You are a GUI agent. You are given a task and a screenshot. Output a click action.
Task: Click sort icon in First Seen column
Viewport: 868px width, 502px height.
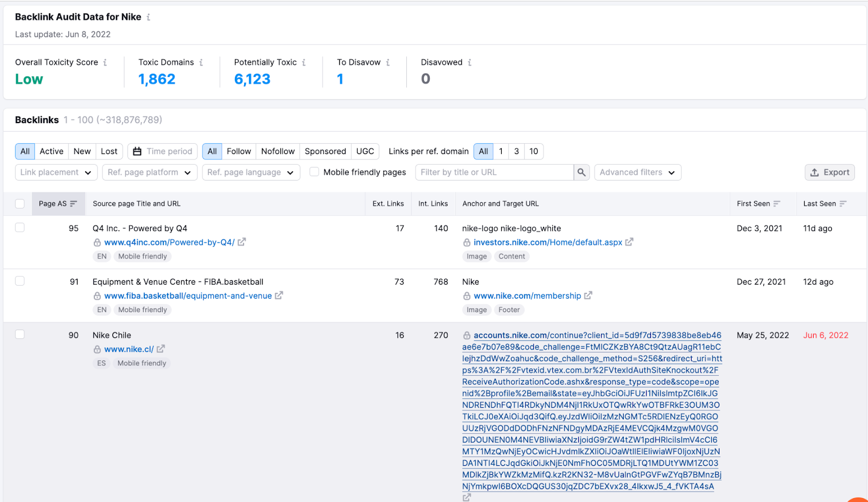coord(777,204)
